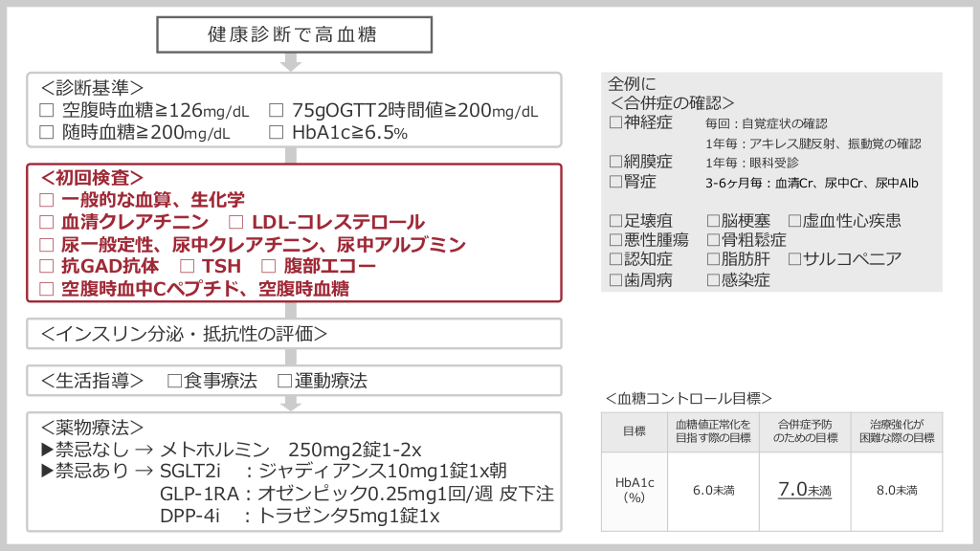
Task: Click the インスリン分泌・抵抗性の評価 box
Action: [x=294, y=334]
